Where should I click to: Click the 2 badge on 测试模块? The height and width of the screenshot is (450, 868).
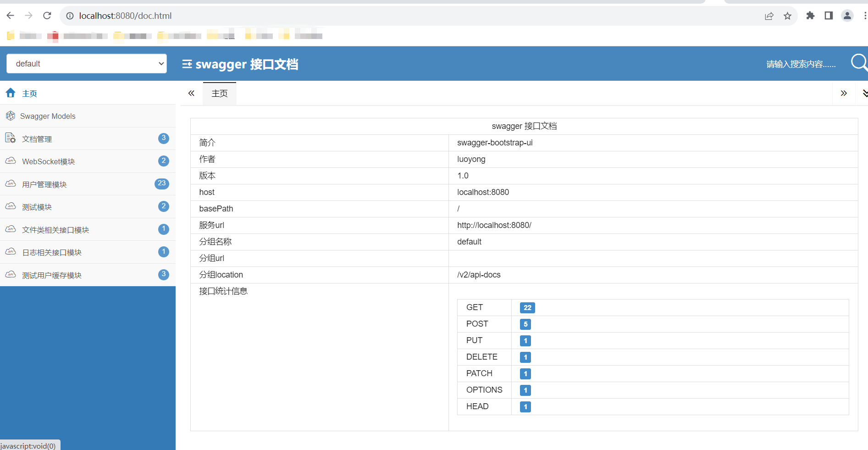tap(164, 206)
